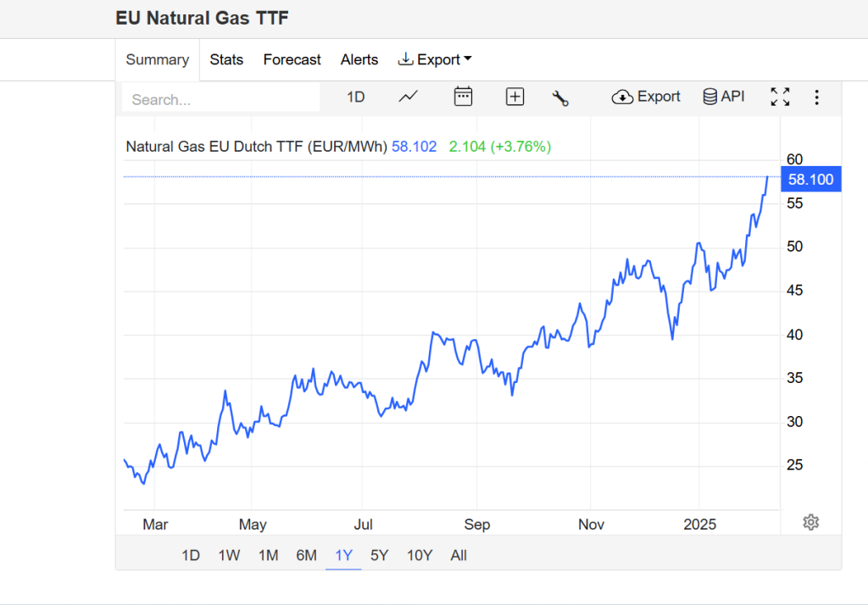This screenshot has height=605, width=868.
Task: Switch chart range to All
Action: [x=459, y=556]
